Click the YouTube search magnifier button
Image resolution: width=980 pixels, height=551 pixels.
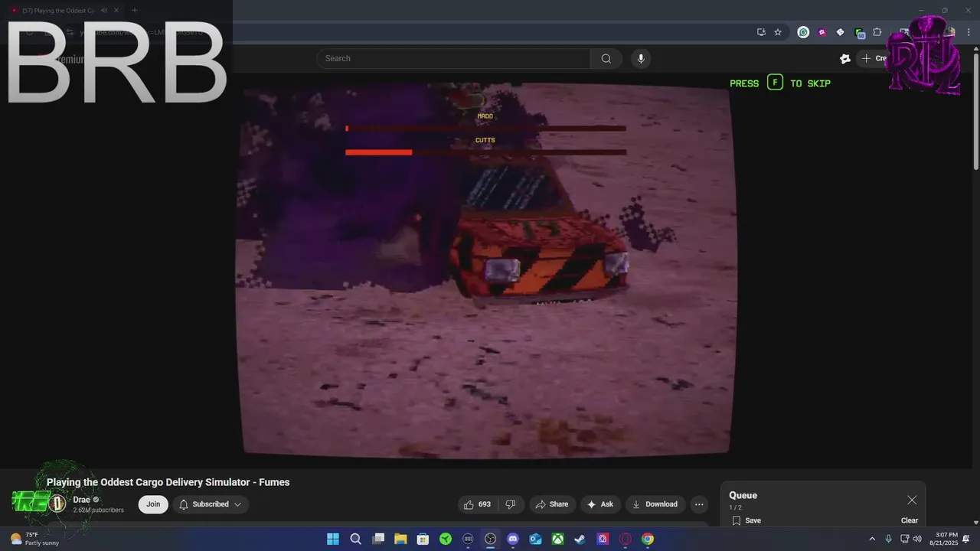tap(606, 58)
